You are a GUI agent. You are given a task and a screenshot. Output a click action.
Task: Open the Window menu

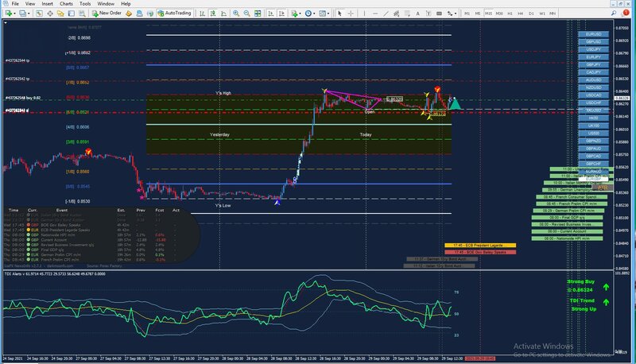pos(106,4)
